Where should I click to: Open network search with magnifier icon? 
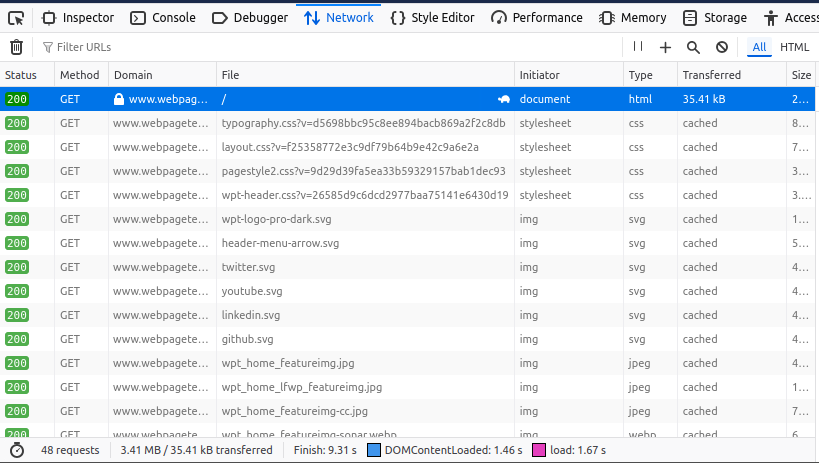[x=693, y=48]
